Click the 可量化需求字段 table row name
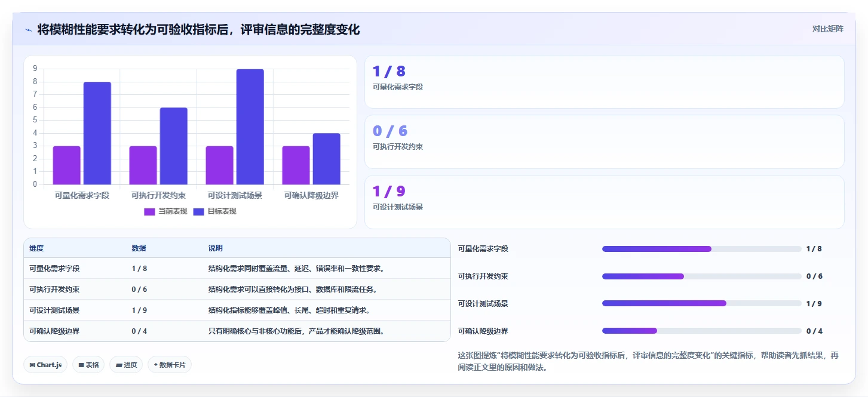 (x=54, y=269)
